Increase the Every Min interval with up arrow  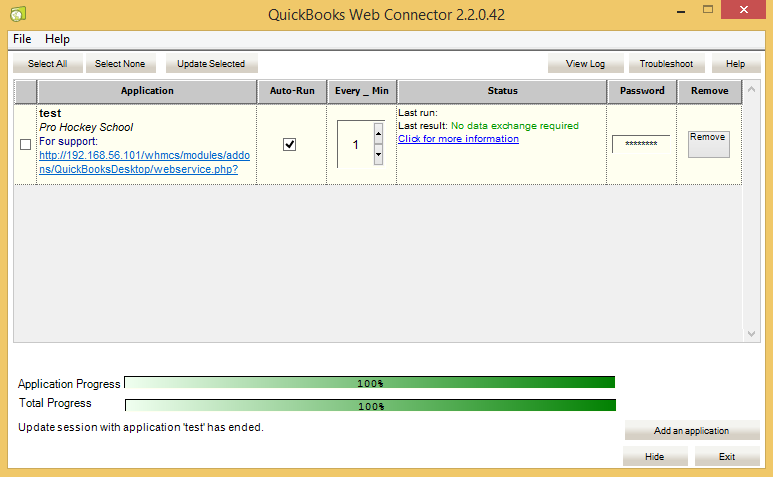click(x=378, y=133)
